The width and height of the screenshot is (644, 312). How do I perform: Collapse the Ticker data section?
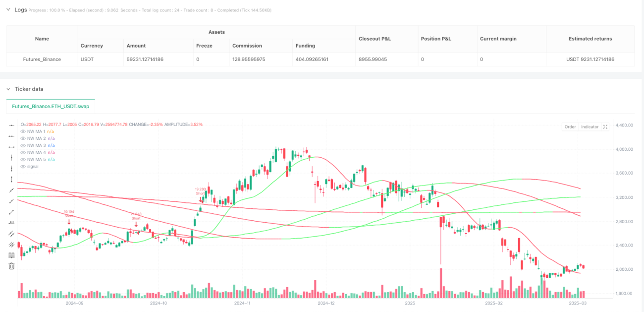tap(8, 89)
